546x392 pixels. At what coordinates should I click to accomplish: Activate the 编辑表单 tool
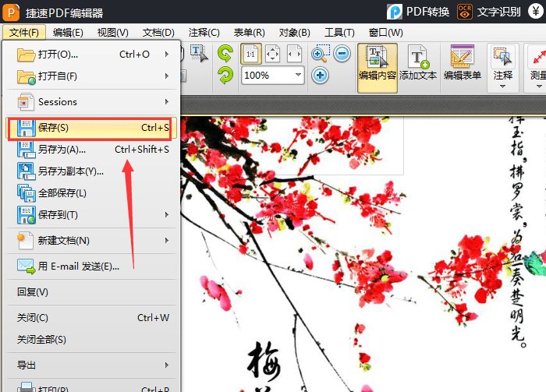click(x=462, y=63)
